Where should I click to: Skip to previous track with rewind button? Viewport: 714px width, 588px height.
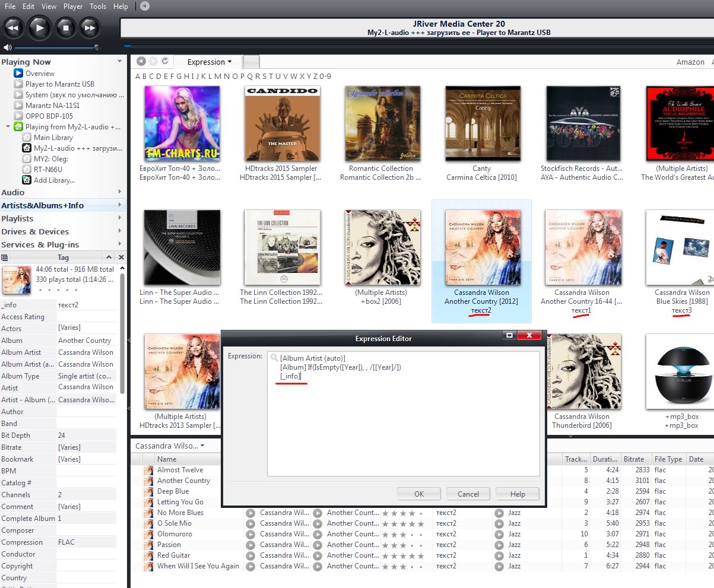click(x=14, y=27)
